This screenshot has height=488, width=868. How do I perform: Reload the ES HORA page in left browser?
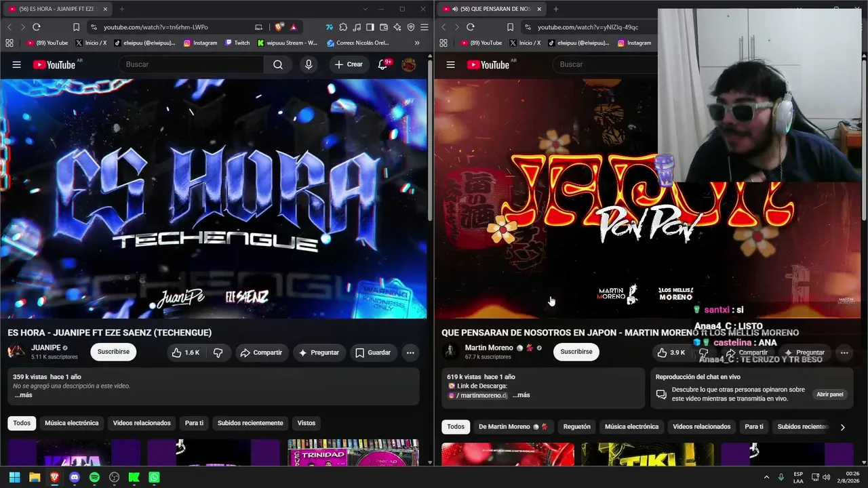[36, 27]
